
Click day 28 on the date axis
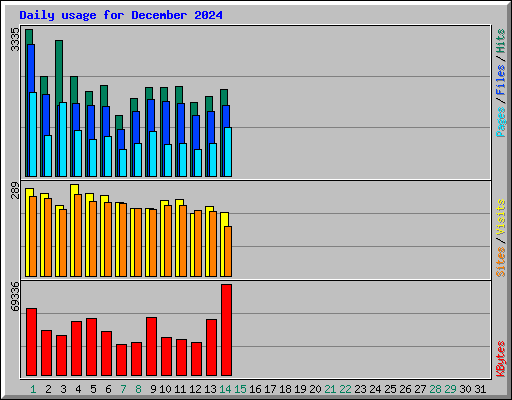435,389
